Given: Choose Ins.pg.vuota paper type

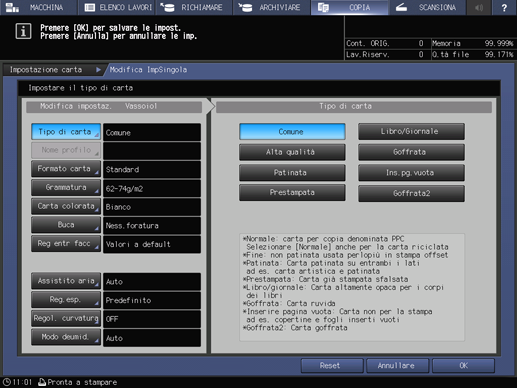Looking at the screenshot, I should pyautogui.click(x=411, y=173).
